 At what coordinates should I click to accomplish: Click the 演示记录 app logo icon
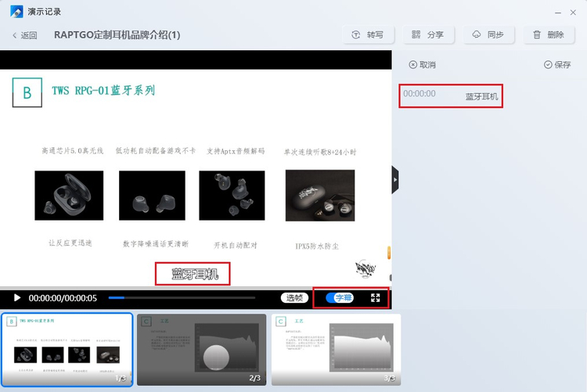point(16,12)
